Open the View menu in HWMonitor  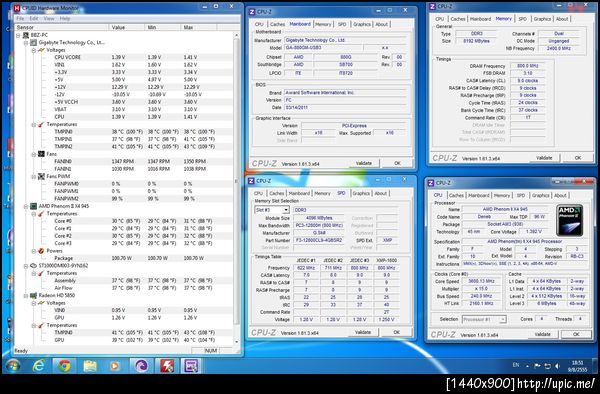(49, 18)
